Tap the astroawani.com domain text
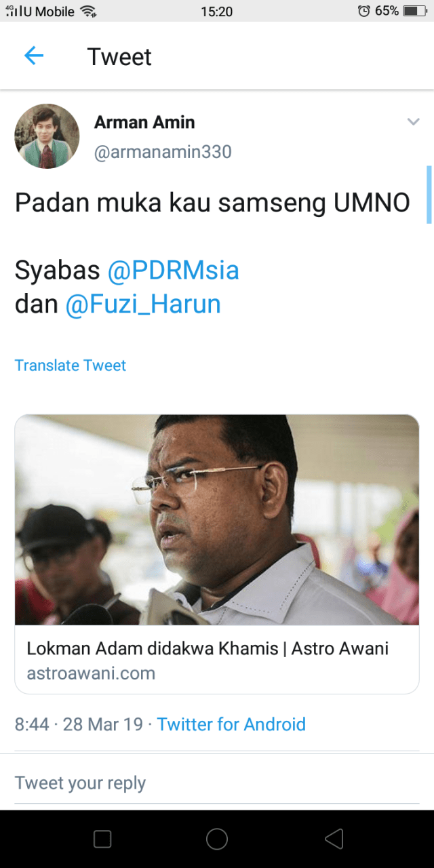Image resolution: width=434 pixels, height=868 pixels. click(91, 673)
